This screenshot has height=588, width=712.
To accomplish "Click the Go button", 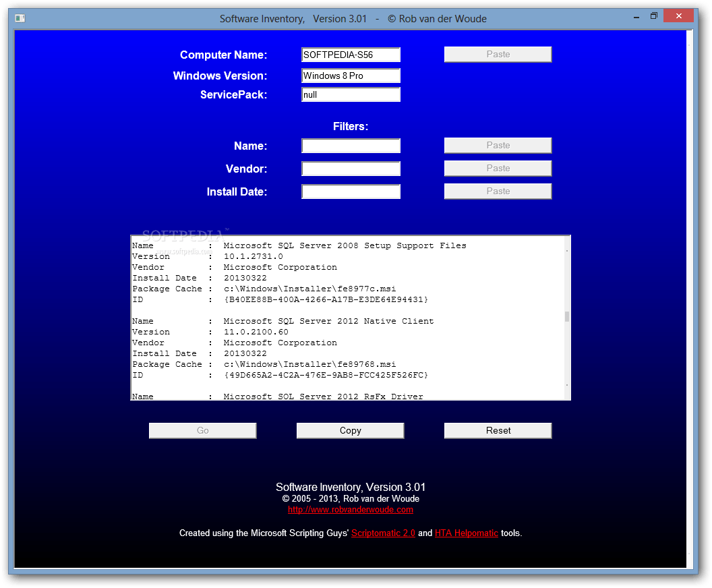I will 202,430.
